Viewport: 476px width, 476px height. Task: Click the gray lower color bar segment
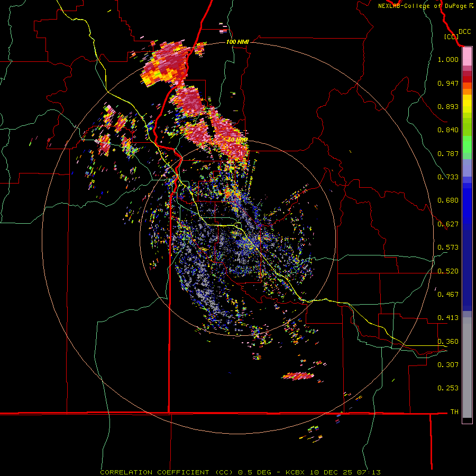(467, 368)
